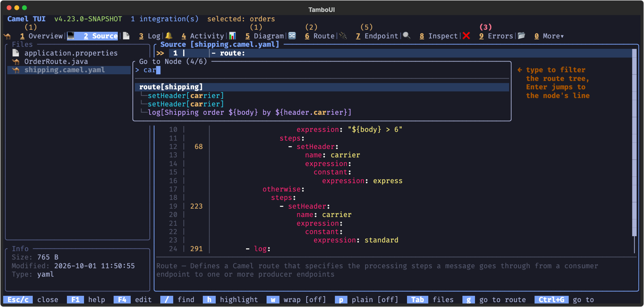The width and height of the screenshot is (644, 307).
Task: Click the Ctrl+G go to hint
Action: pos(564,300)
